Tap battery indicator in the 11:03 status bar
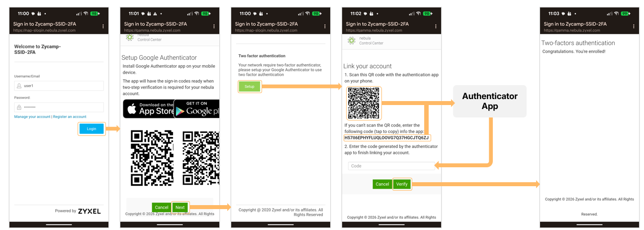This screenshot has width=644, height=230. [x=625, y=13]
